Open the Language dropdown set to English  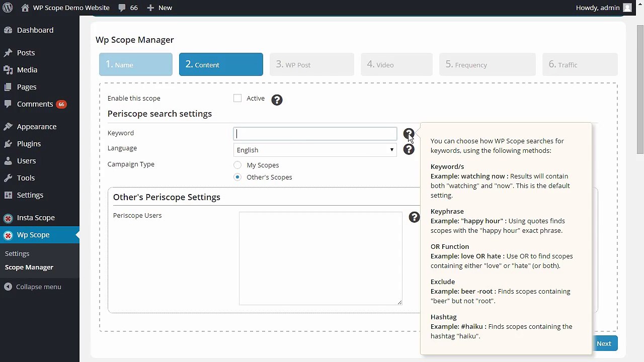[x=315, y=150]
